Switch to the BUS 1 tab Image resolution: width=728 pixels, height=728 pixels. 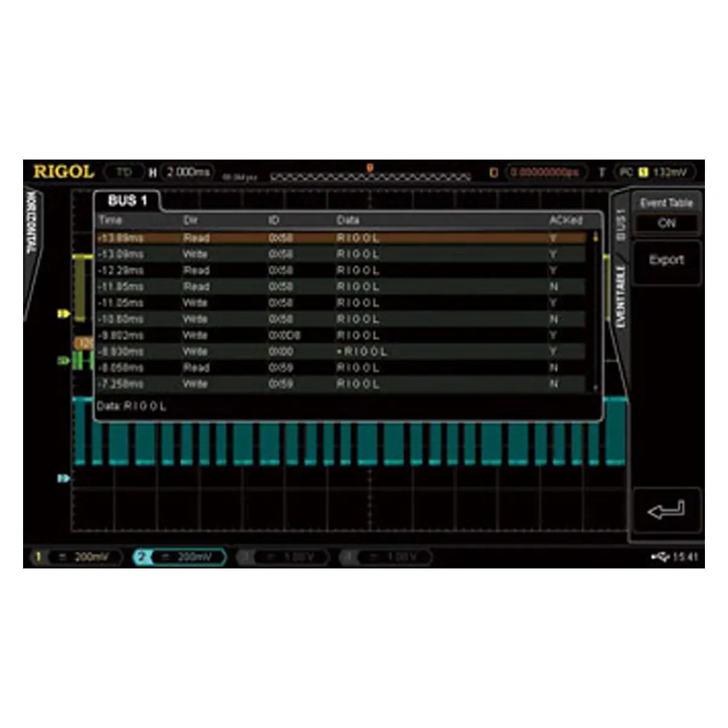pos(127,201)
